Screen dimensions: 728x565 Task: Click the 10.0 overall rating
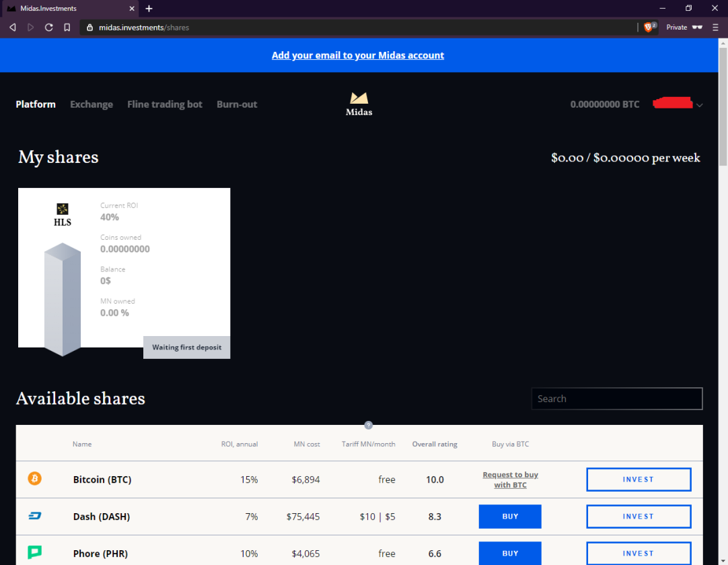tap(435, 479)
